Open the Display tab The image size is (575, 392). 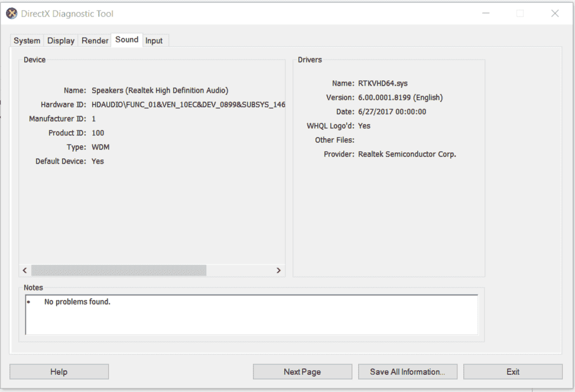point(61,41)
